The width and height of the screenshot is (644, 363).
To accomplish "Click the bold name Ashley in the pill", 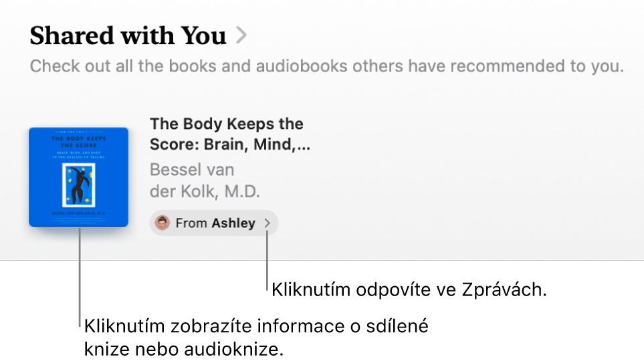I will pyautogui.click(x=233, y=223).
